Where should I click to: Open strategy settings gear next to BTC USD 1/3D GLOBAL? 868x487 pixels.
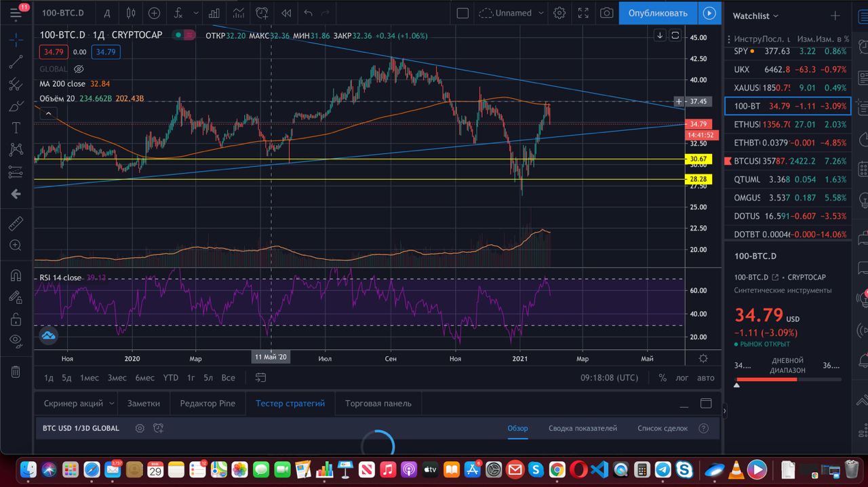pos(140,428)
